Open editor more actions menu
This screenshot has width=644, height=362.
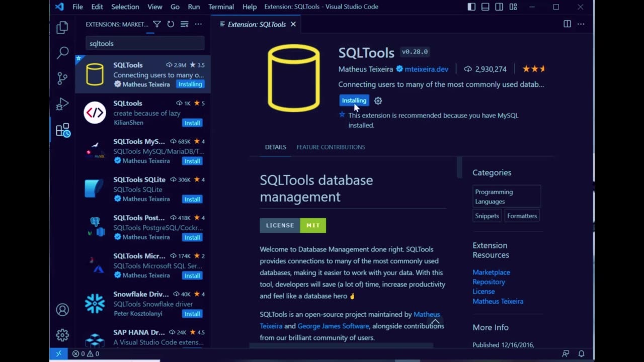[581, 24]
